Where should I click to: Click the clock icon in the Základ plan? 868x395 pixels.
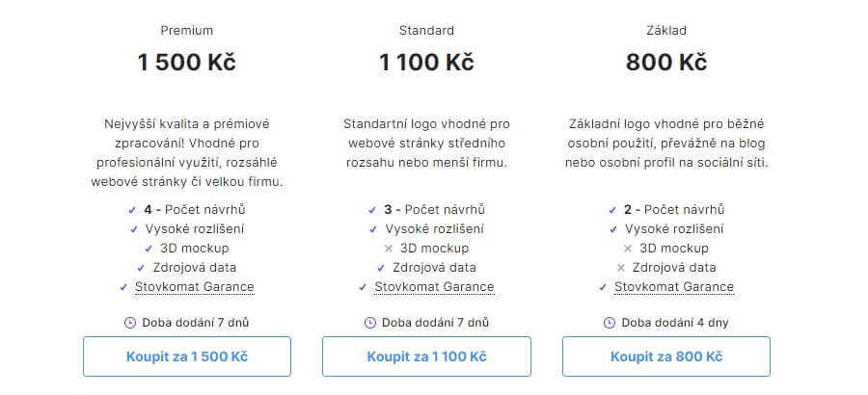point(610,323)
